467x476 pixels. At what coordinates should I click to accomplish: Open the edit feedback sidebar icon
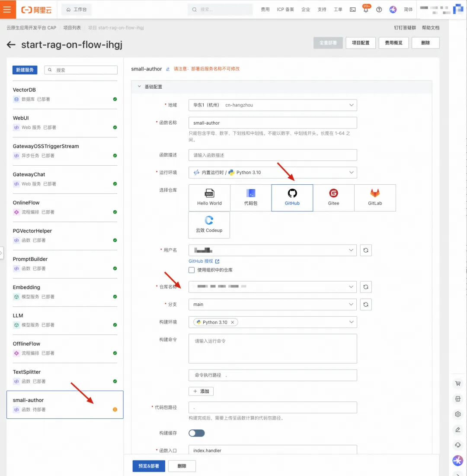(x=458, y=430)
